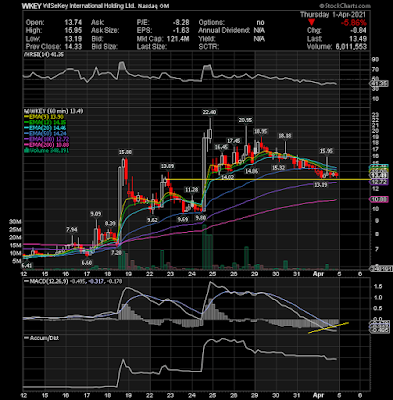Click the 15.00 high price annotation
This screenshot has height=400, width=393.
[x=125, y=152]
